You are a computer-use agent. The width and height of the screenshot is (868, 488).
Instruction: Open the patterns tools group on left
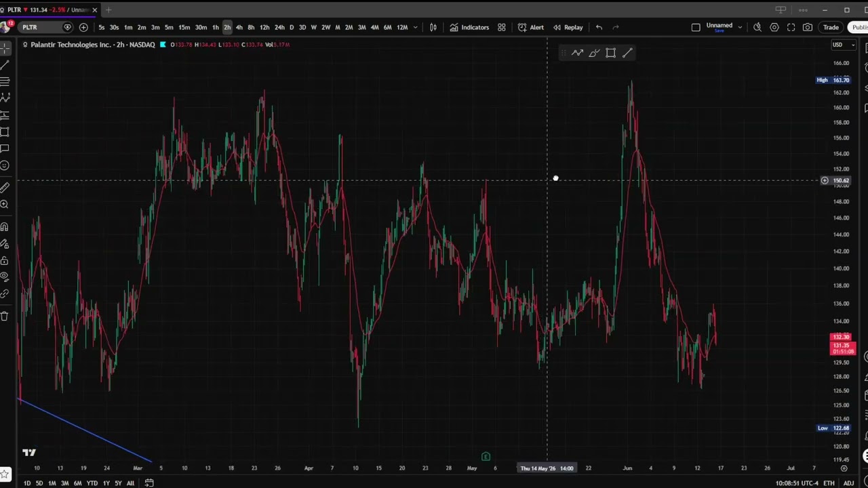4,99
